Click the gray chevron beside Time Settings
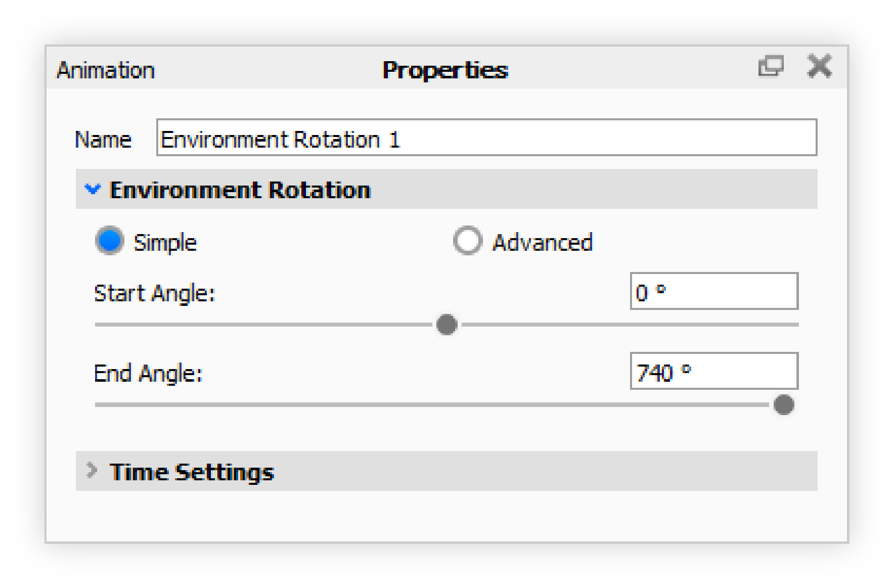This screenshot has height=588, width=894. pyautogui.click(x=93, y=471)
